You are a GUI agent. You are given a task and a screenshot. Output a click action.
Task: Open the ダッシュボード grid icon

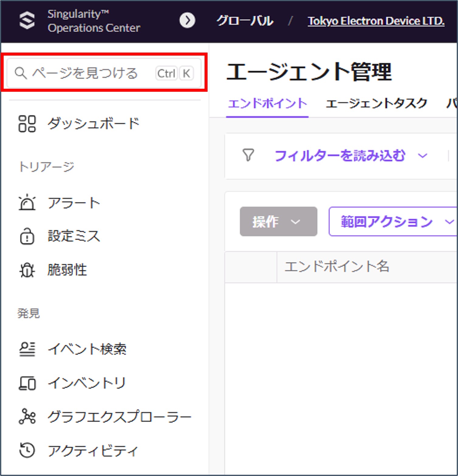click(27, 124)
